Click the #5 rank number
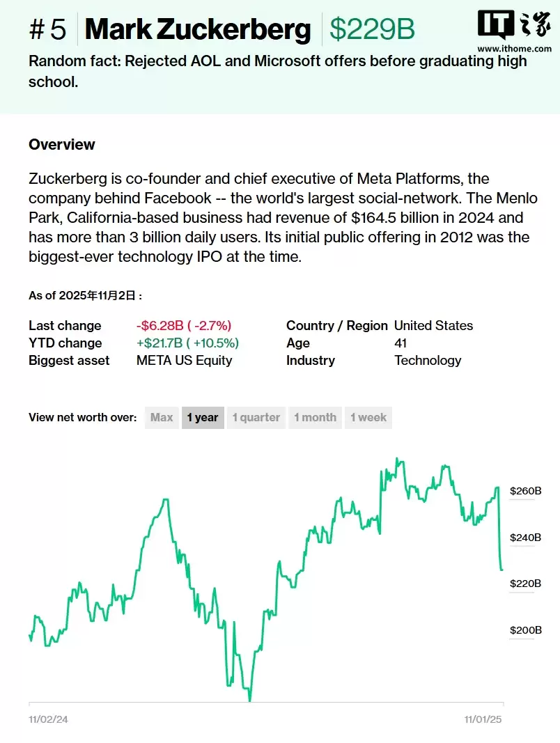 pos(48,29)
